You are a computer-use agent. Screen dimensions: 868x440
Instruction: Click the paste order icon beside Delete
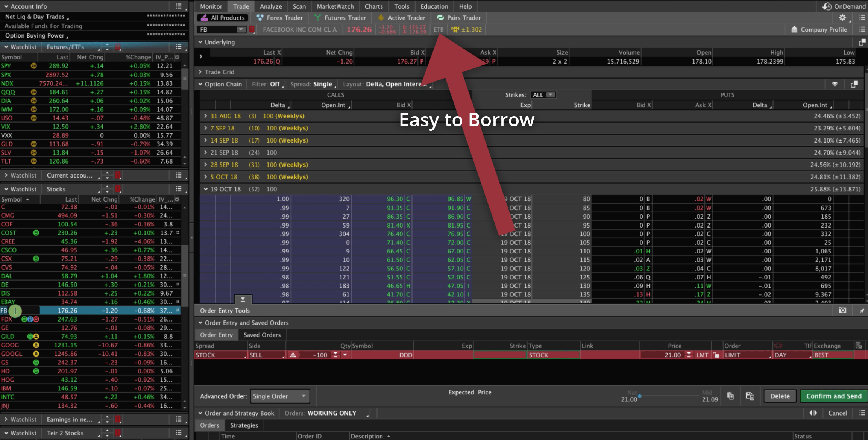point(750,396)
